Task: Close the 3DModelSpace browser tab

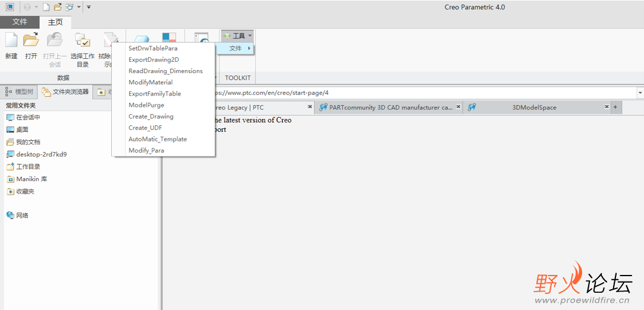Action: pyautogui.click(x=606, y=107)
